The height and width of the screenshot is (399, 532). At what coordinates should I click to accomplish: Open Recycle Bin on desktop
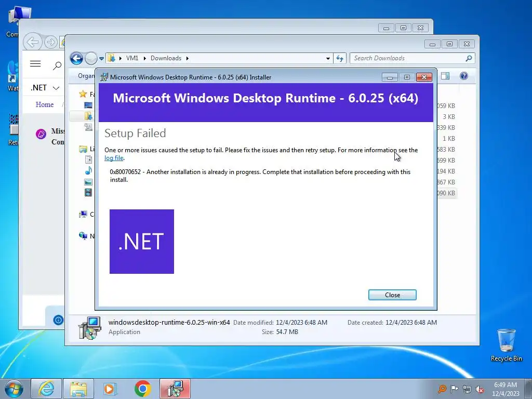506,345
